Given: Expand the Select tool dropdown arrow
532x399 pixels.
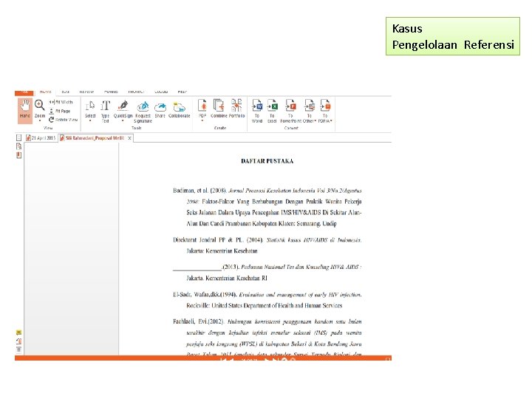Looking at the screenshot, I should tap(90, 120).
